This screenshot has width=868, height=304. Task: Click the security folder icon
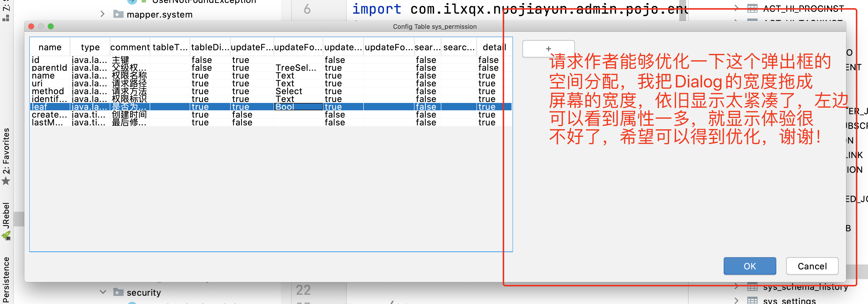[x=118, y=292]
